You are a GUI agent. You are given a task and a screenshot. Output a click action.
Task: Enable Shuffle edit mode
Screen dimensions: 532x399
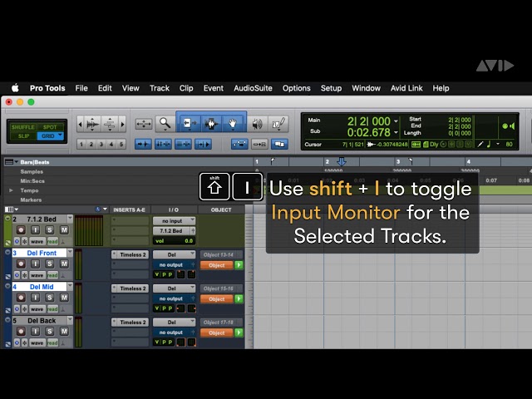tap(23, 127)
